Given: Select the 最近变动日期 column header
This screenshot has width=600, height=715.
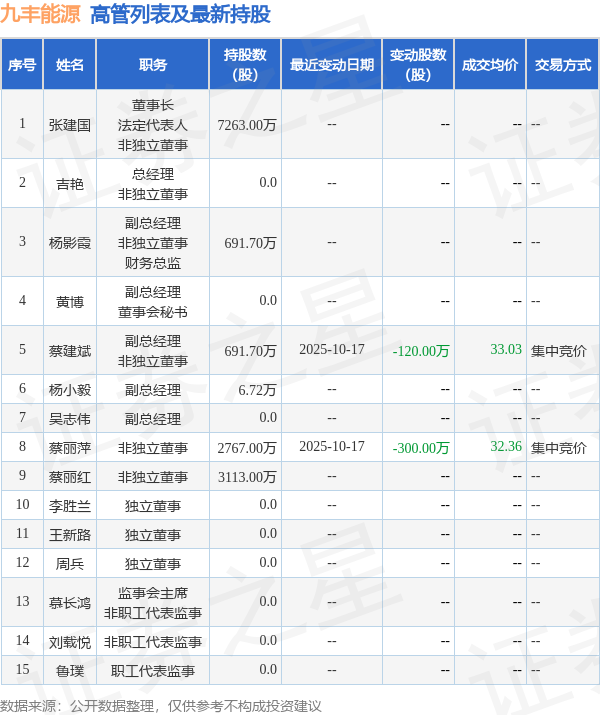Looking at the screenshot, I should point(331,65).
